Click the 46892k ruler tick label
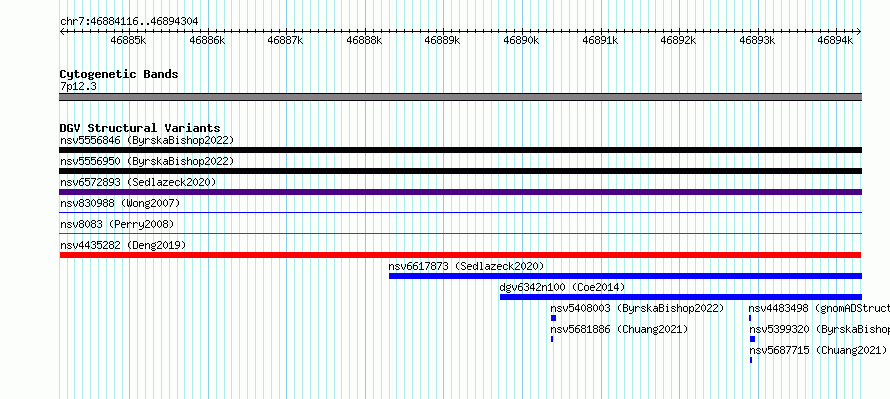 (x=679, y=40)
